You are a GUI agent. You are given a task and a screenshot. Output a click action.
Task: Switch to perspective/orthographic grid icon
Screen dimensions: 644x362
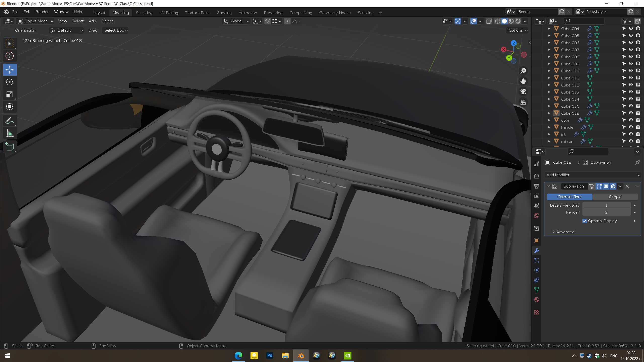(x=523, y=102)
